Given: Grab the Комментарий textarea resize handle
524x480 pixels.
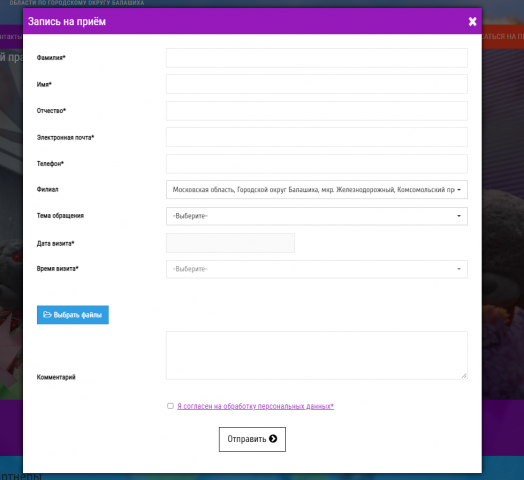Looking at the screenshot, I should (x=464, y=376).
